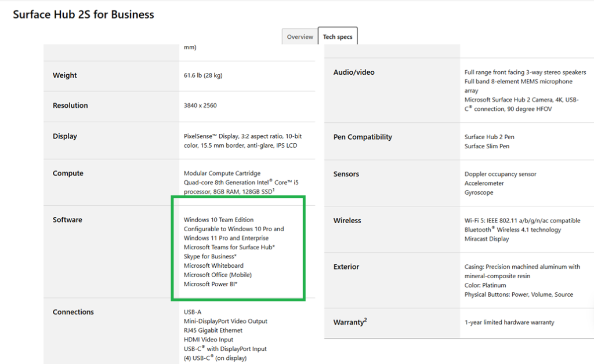Switch to the Overview tab
The width and height of the screenshot is (594, 364).
[300, 37]
